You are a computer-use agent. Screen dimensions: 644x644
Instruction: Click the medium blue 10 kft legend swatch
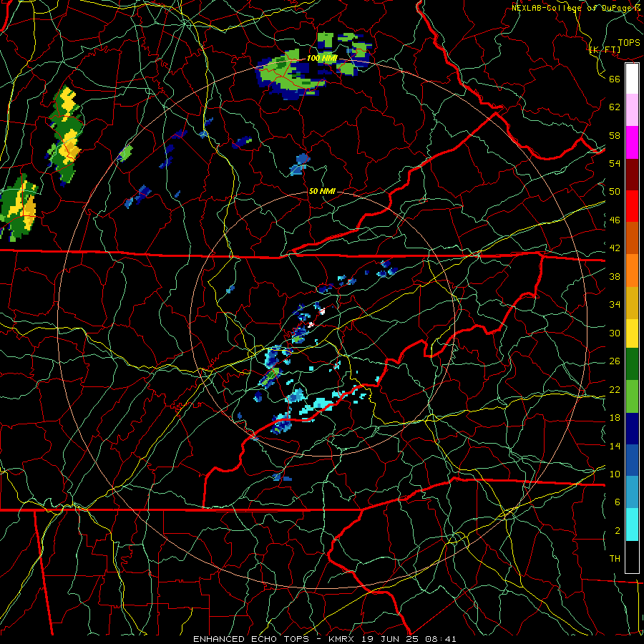click(632, 460)
